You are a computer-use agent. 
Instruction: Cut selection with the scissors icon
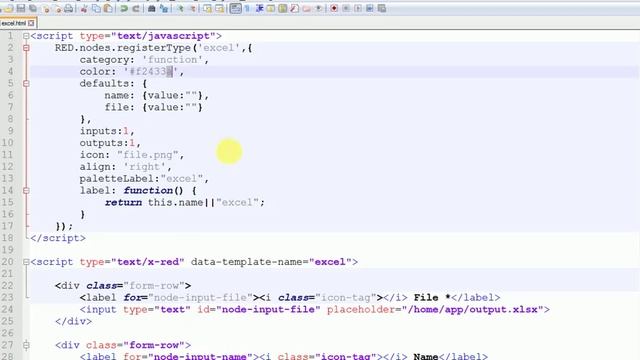click(x=84, y=8)
